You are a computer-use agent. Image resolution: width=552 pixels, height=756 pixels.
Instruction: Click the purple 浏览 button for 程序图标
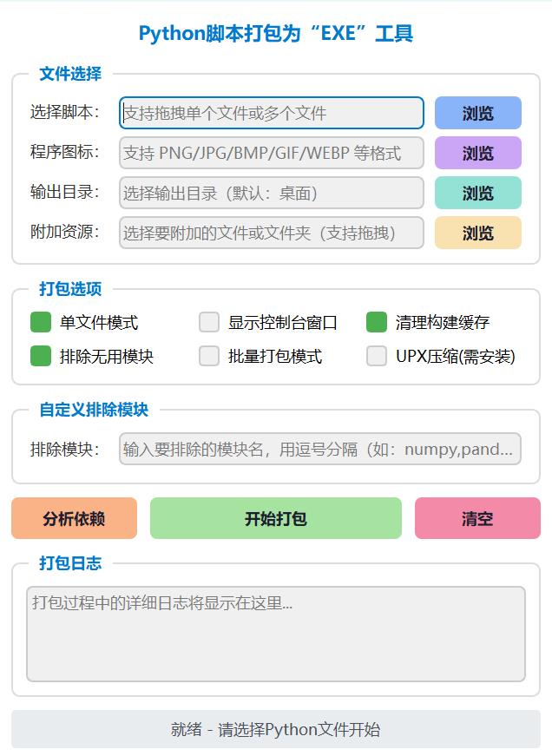477,153
